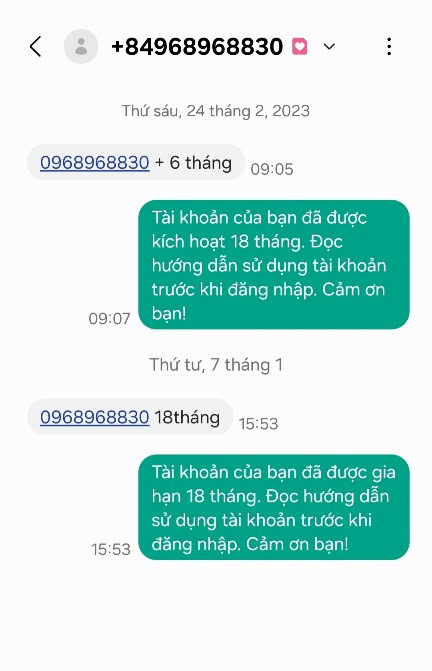Tap the 15:53 timestamp beside the received message
Image resolution: width=432 pixels, height=671 pixels.
point(258,424)
